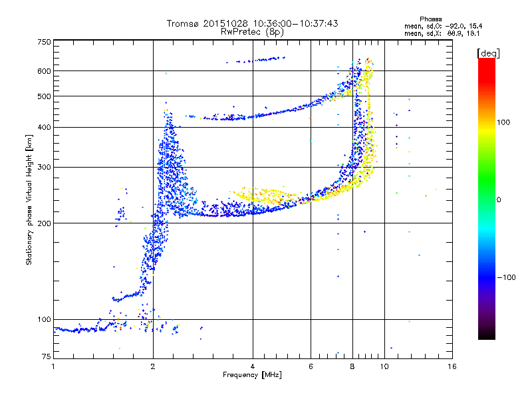Click y-axis tick label '600'

point(45,71)
